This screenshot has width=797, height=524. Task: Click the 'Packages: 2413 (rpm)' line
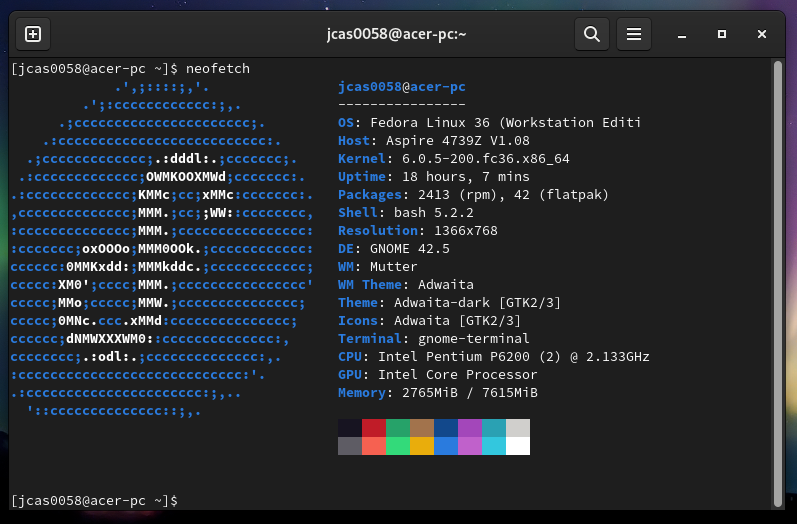[x=473, y=195]
